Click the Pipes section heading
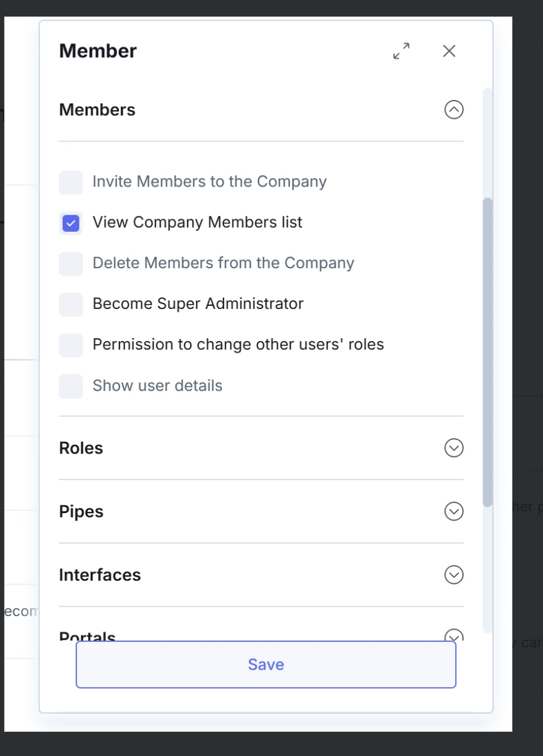The width and height of the screenshot is (543, 756). (x=81, y=512)
